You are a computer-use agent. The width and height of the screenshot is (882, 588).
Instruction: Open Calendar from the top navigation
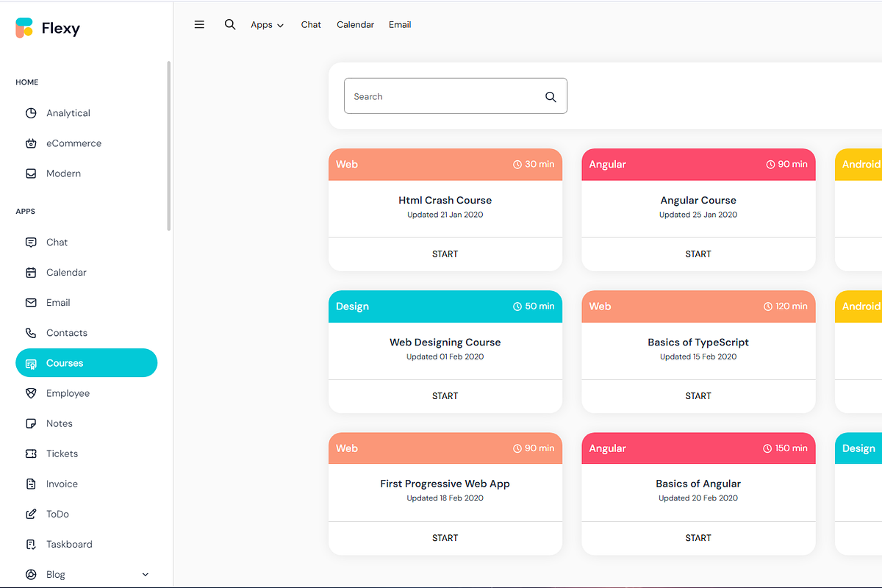coord(355,25)
